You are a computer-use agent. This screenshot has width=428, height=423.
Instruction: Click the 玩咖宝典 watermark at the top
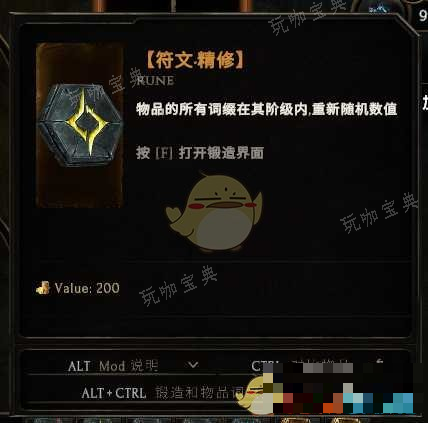[310, 15]
